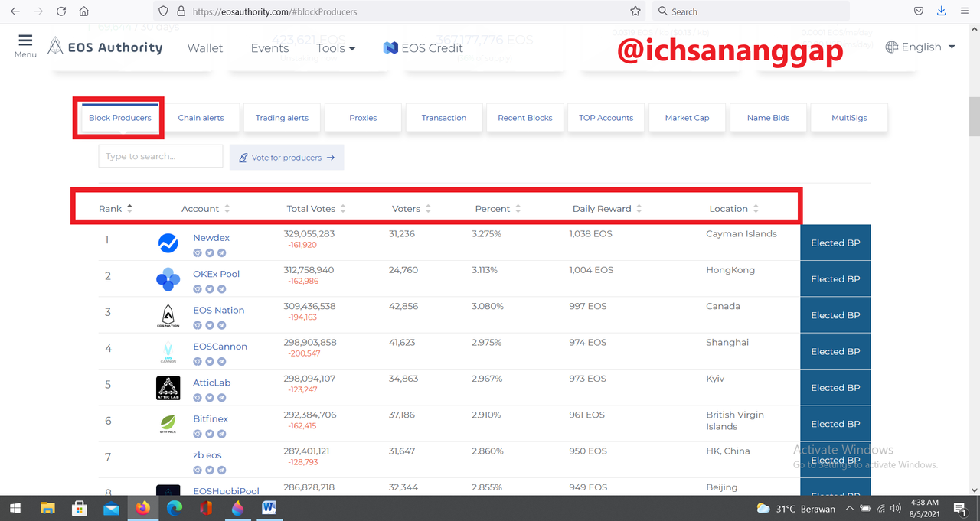Open Firefox from the Windows taskbar
The width and height of the screenshot is (980, 521).
pyautogui.click(x=142, y=508)
